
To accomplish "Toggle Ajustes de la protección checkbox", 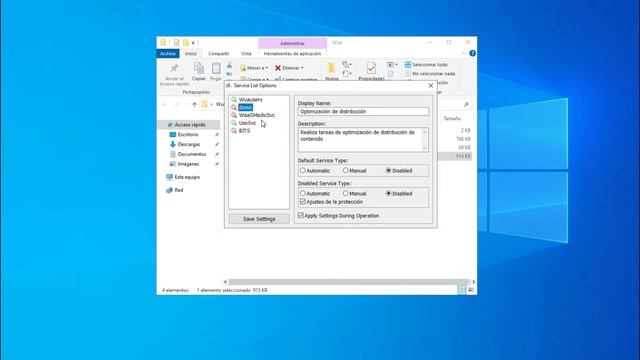I will 303,202.
